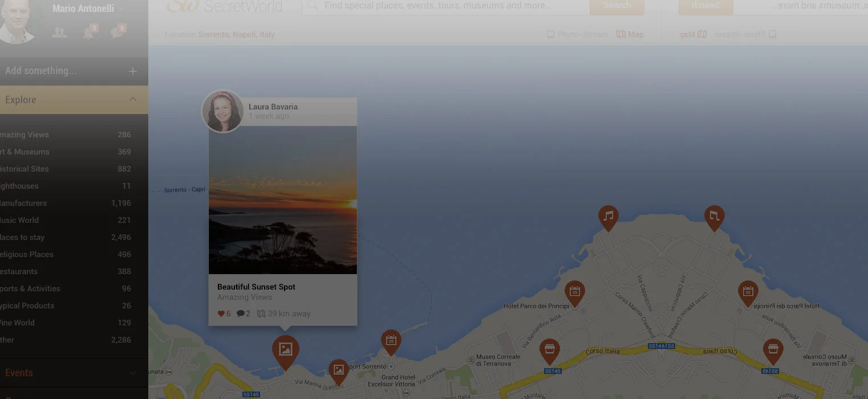Select the Amazing Views category row (286)
Screen dimensions: 868x399
tap(66, 135)
